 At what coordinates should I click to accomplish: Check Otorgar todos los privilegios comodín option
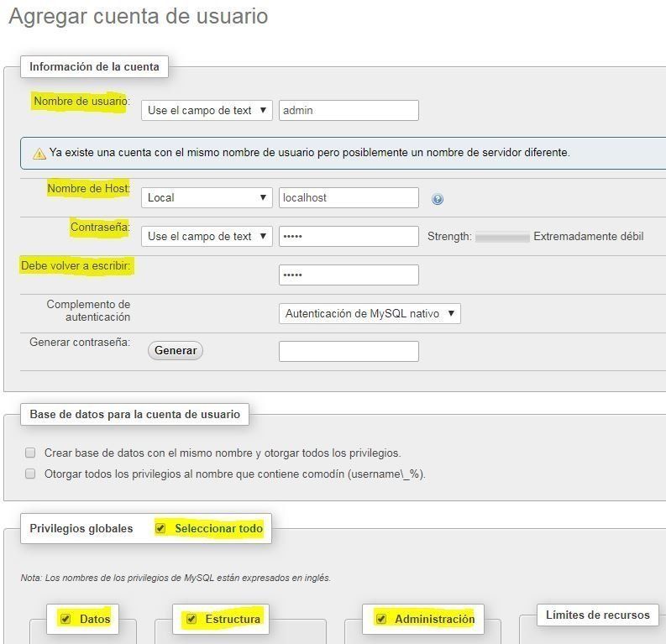pos(30,474)
